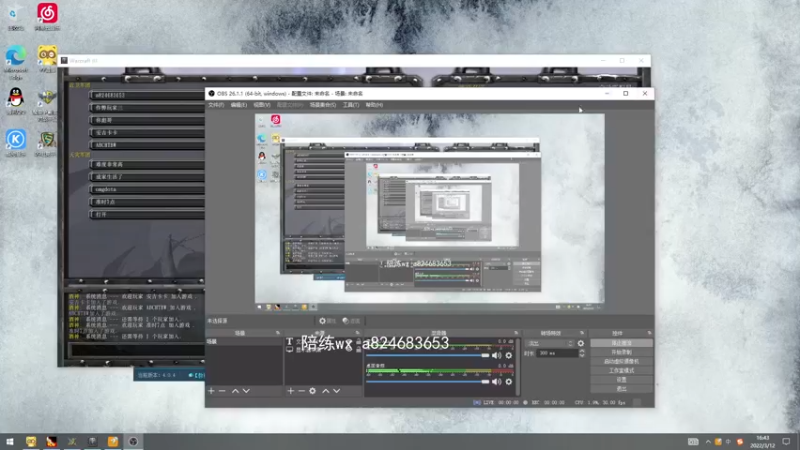This screenshot has width=800, height=450.
Task: Open the green shield desktop icon
Action: [x=47, y=142]
